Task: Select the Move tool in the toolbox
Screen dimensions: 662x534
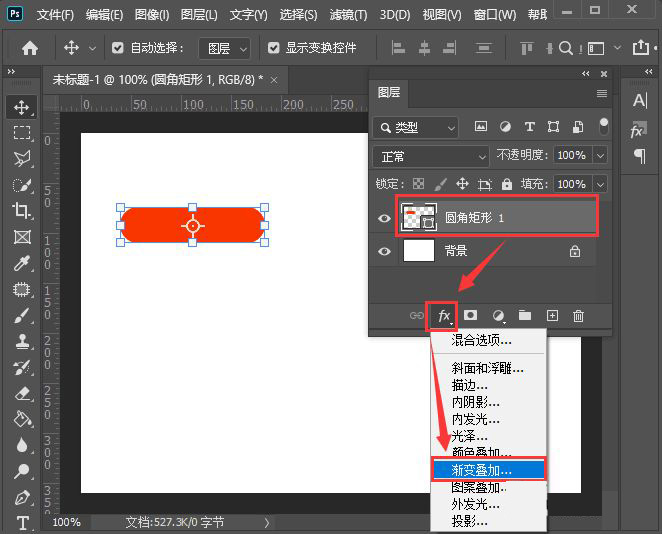Action: click(x=22, y=107)
